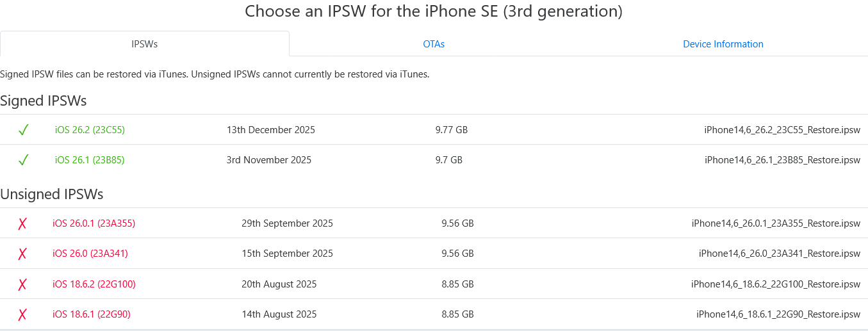868x331 pixels.
Task: Click the green checkmark for iOS 26.2
Action: (24, 130)
